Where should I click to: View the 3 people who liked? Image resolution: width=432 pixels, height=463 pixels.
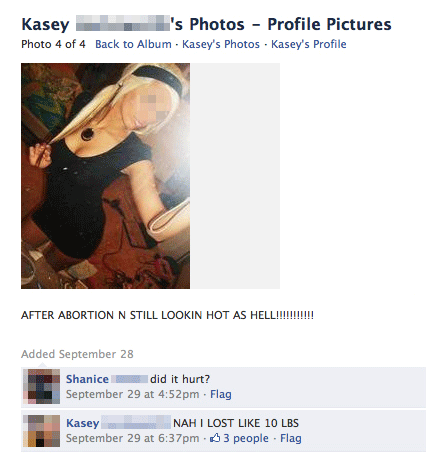click(x=246, y=438)
